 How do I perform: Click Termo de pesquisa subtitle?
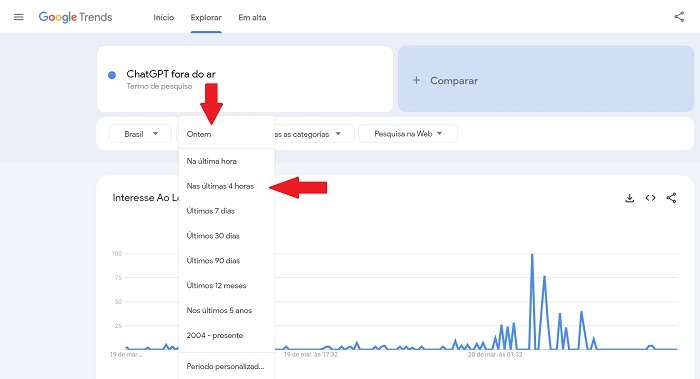pos(159,86)
